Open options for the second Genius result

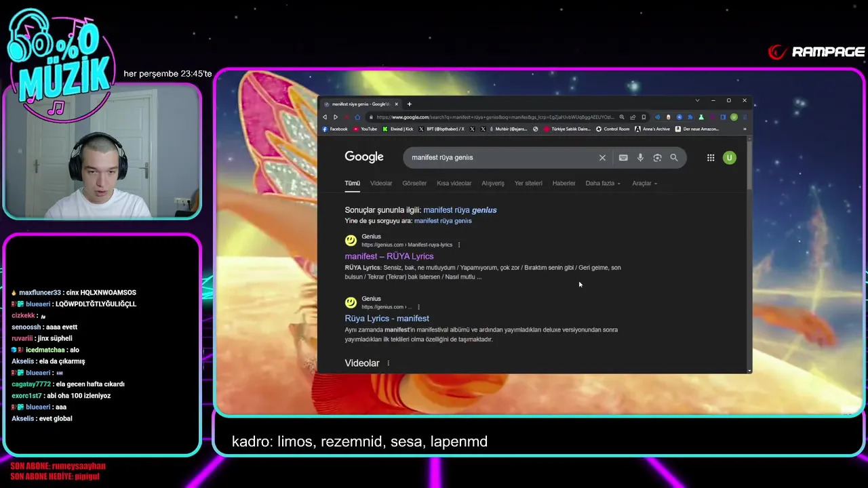(418, 307)
